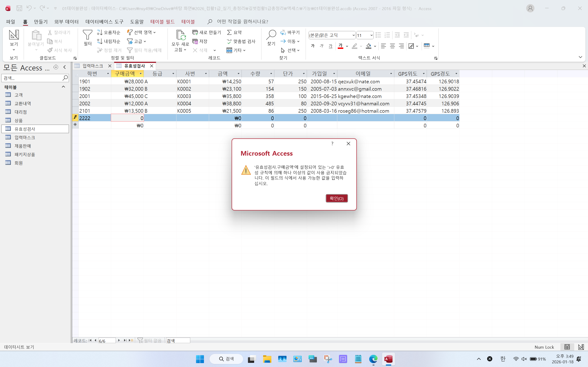Toggle bold (가) text formatting
Image resolution: width=588 pixels, height=367 pixels.
click(x=313, y=46)
